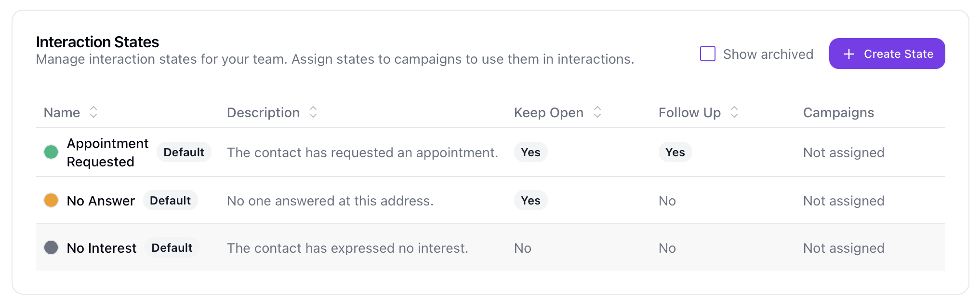The image size is (980, 300).
Task: Click the Keep Open sort arrows
Action: click(x=597, y=112)
